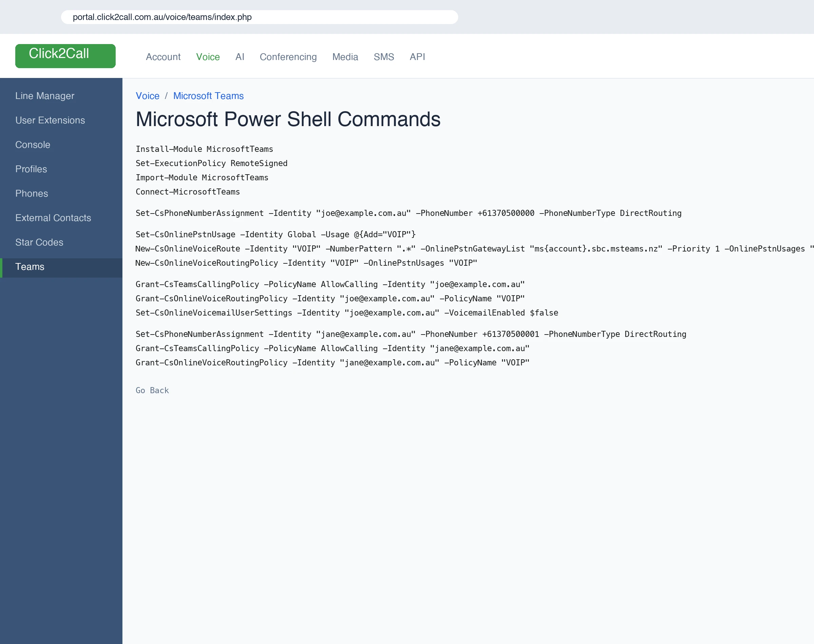Image resolution: width=814 pixels, height=644 pixels.
Task: Click the Import-Module MicrosoftTeams line
Action: point(202,178)
